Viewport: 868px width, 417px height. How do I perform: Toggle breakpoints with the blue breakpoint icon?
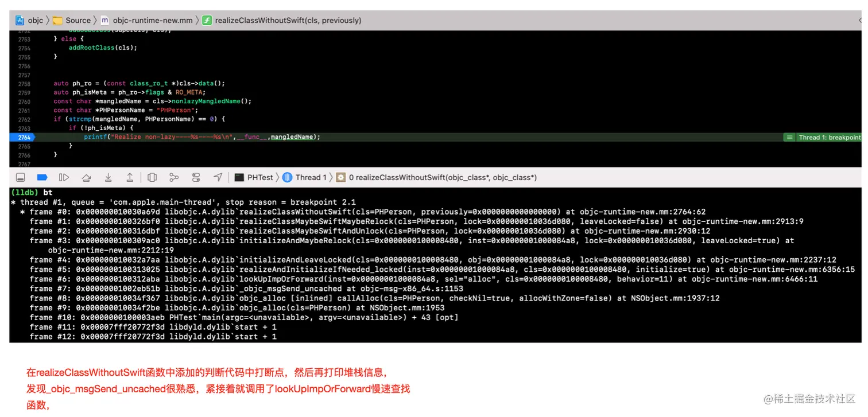[42, 177]
